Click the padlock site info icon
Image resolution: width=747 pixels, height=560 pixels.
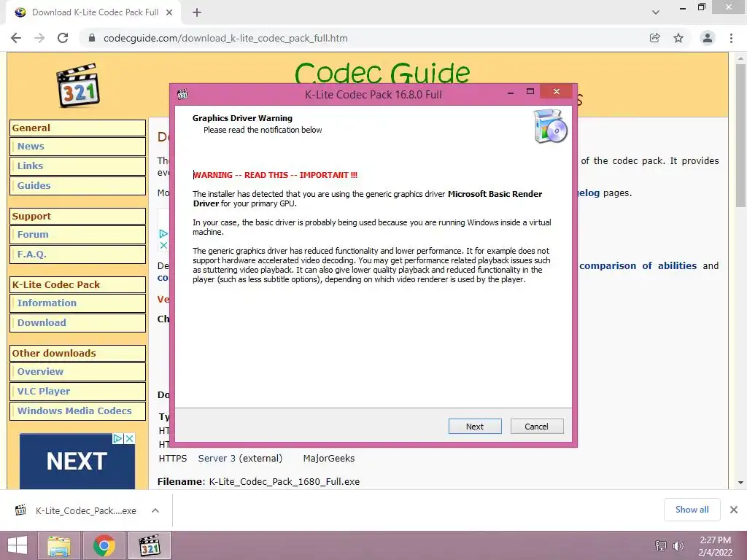[92, 38]
